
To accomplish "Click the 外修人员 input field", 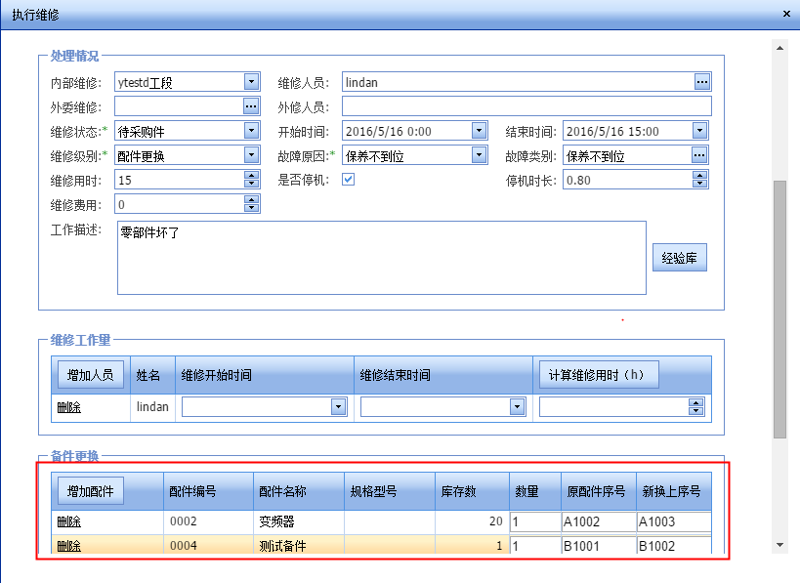I will 527,106.
